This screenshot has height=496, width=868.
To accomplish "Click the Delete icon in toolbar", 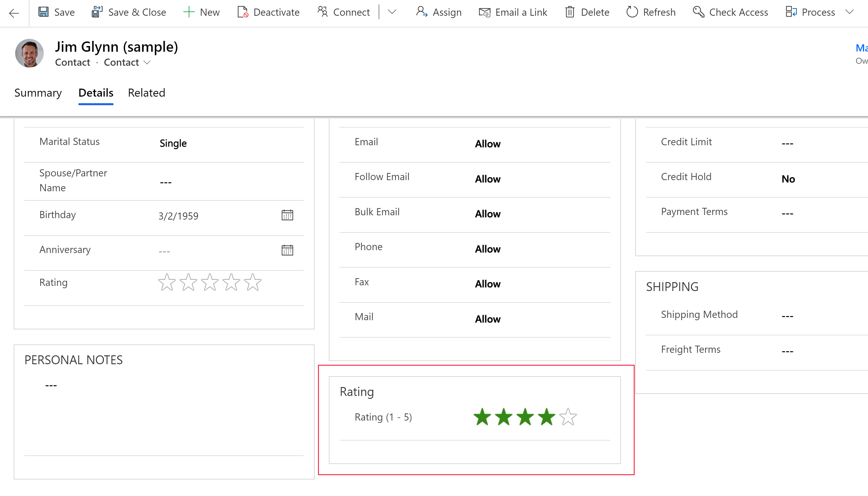I will (x=570, y=12).
